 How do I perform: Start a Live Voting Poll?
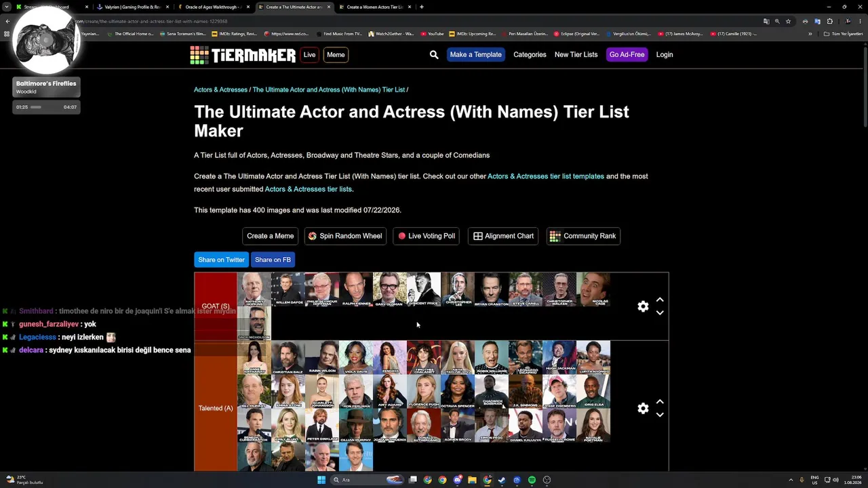(x=427, y=236)
